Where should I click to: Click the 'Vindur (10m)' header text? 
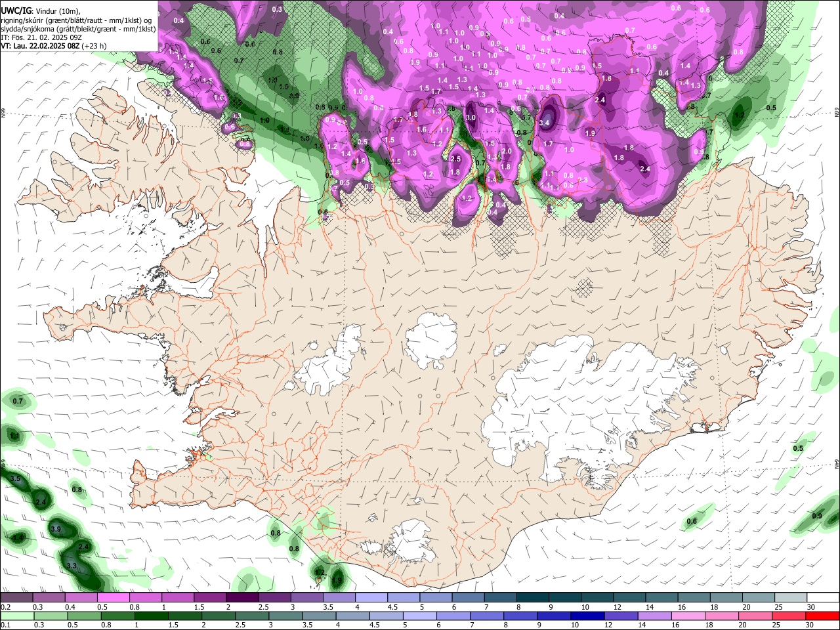57,11
